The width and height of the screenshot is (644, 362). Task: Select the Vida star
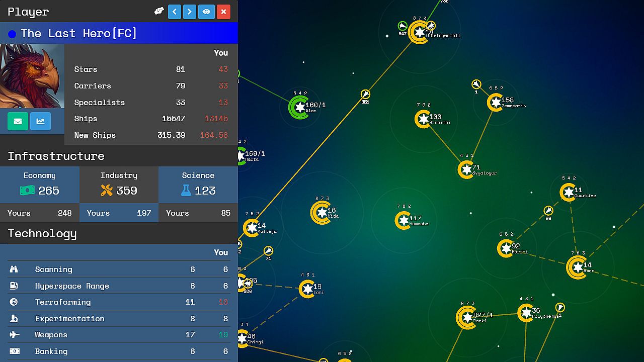[x=321, y=213]
